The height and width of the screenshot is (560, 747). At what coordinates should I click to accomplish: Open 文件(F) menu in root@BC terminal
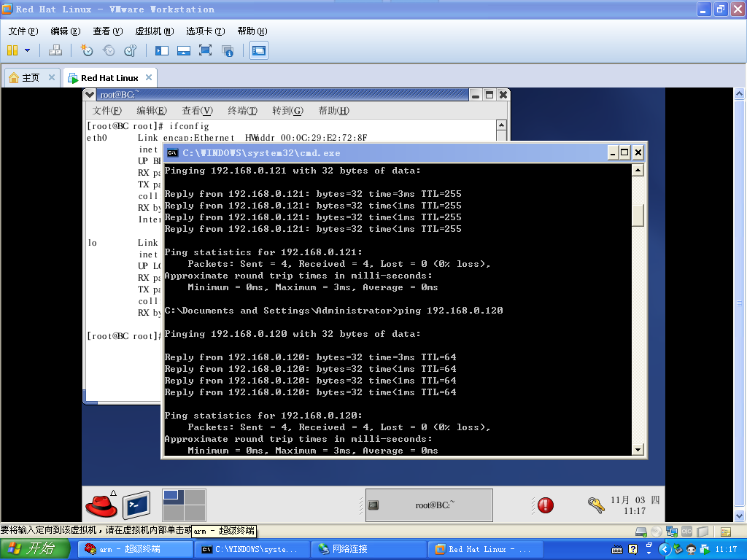pos(107,111)
